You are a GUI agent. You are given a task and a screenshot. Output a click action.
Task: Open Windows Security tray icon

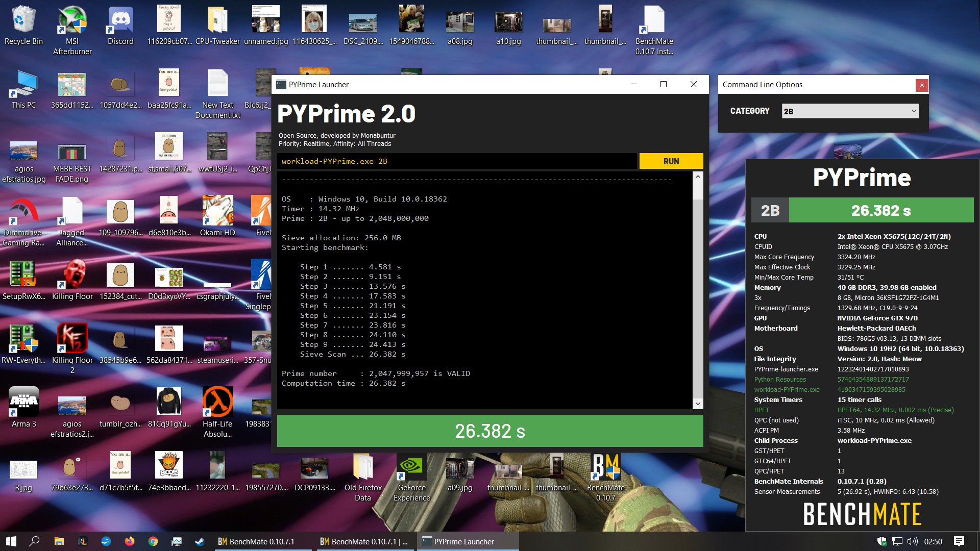point(881,541)
